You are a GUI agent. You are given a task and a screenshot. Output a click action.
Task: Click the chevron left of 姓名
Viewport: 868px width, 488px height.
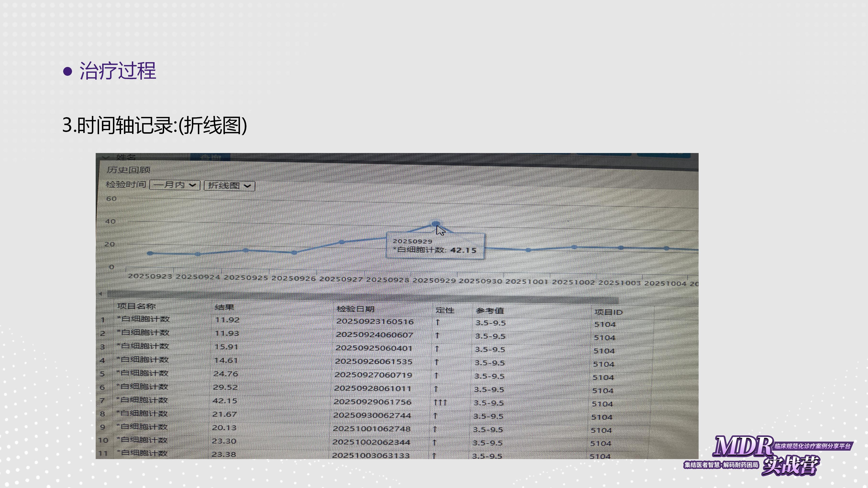click(x=106, y=157)
